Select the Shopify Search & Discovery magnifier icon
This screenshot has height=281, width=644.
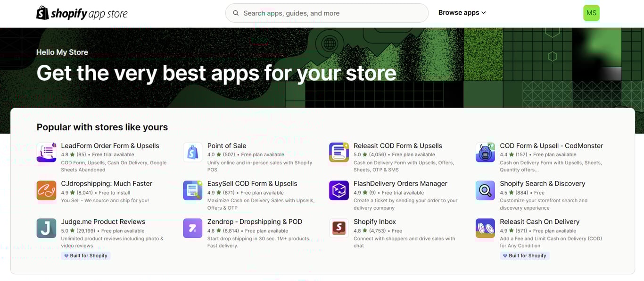tap(485, 191)
